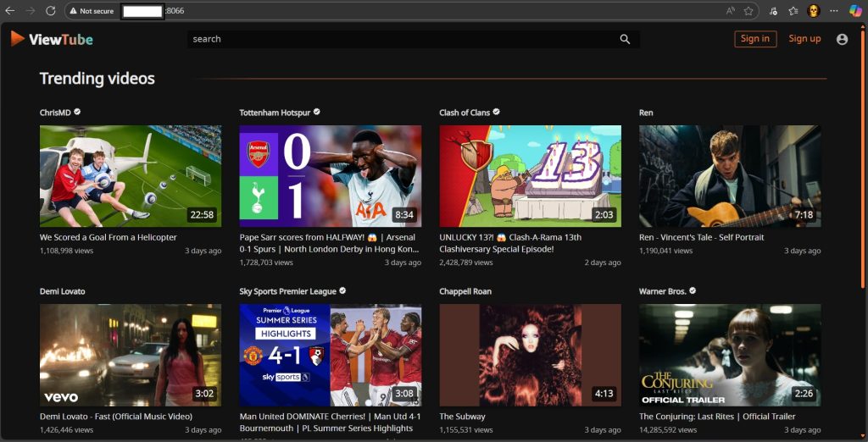
Task: Click the 2 days ago label
Action: 603,262
